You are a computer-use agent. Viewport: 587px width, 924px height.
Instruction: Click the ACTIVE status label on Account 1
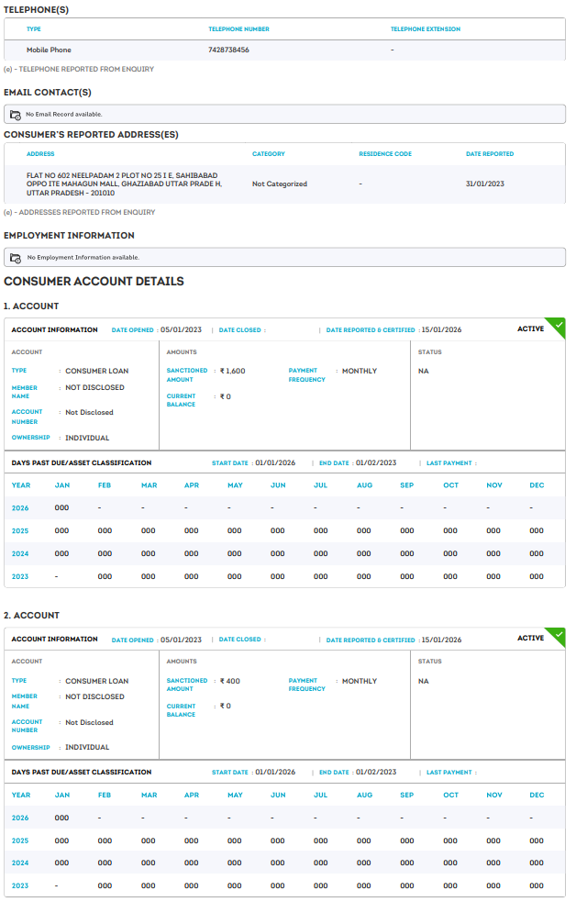click(x=530, y=328)
